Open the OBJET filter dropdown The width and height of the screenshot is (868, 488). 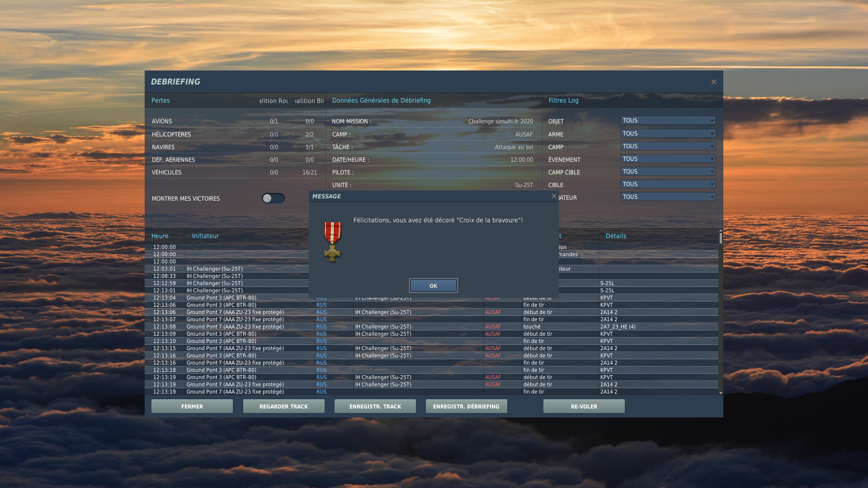point(668,121)
